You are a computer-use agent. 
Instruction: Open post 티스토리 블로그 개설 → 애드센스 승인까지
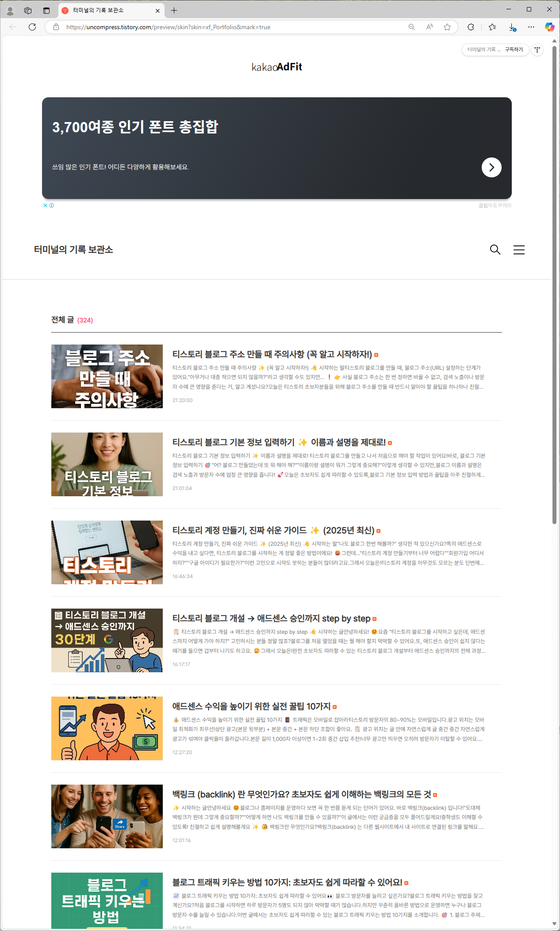click(271, 618)
